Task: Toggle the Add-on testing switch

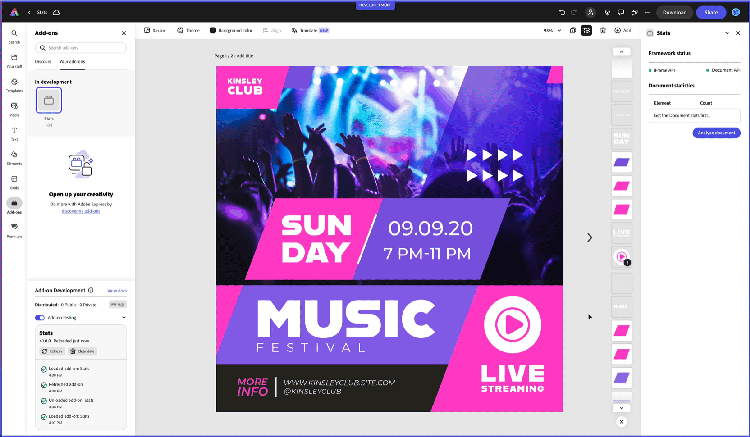Action: [x=40, y=317]
